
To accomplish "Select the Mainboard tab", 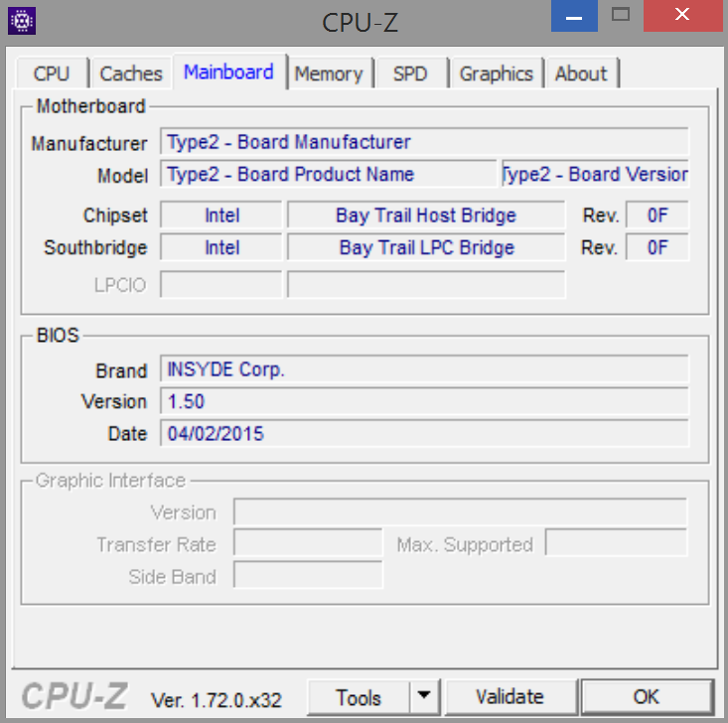I will (x=228, y=72).
